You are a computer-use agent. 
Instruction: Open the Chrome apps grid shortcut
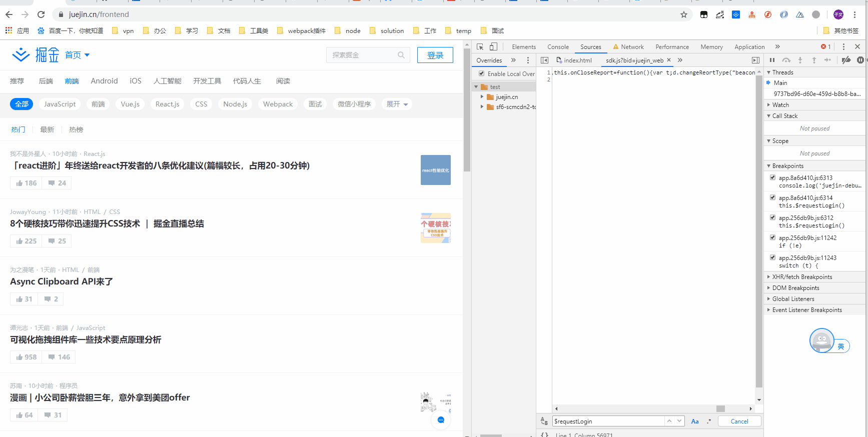pyautogui.click(x=9, y=30)
